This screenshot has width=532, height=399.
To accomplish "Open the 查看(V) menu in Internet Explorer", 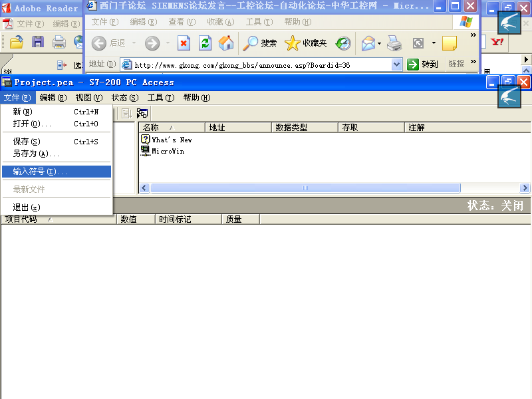I will coord(182,22).
